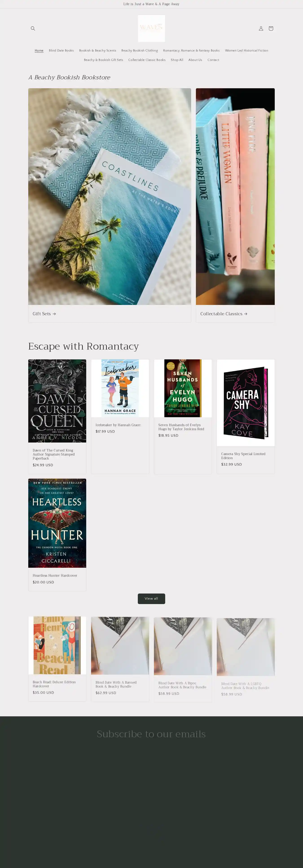Open Dawn of The Cursed King title link
303x868 pixels.
53,454
